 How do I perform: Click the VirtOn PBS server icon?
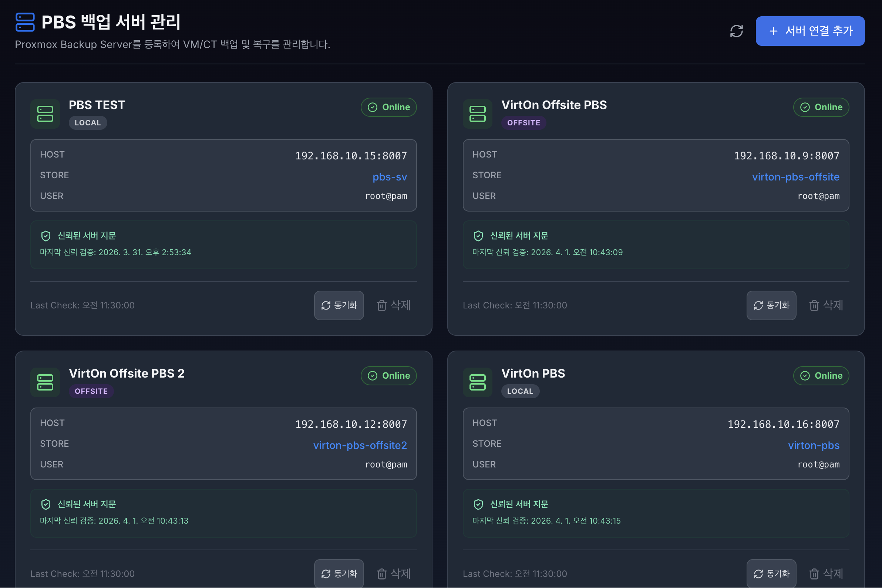tap(477, 382)
